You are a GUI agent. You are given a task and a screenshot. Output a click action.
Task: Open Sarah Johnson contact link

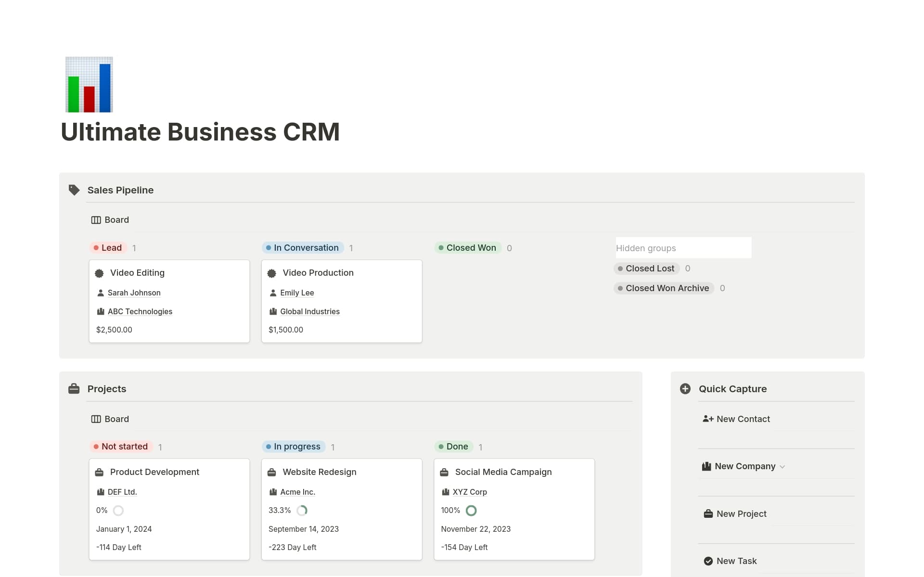(x=134, y=293)
